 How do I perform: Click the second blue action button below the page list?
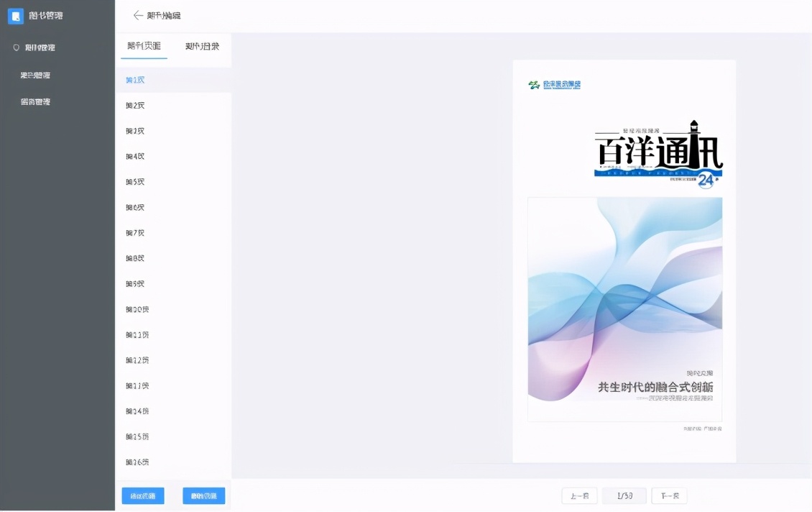pyautogui.click(x=204, y=495)
